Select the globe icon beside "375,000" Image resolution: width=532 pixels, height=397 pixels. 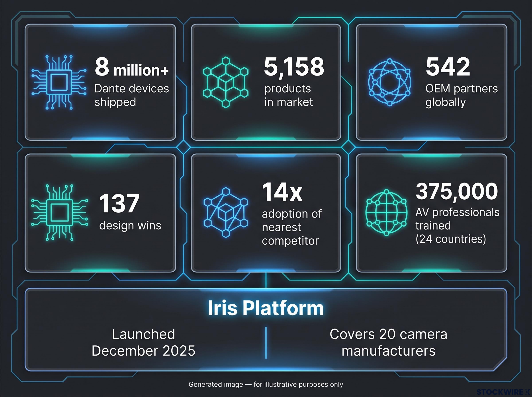(x=386, y=212)
